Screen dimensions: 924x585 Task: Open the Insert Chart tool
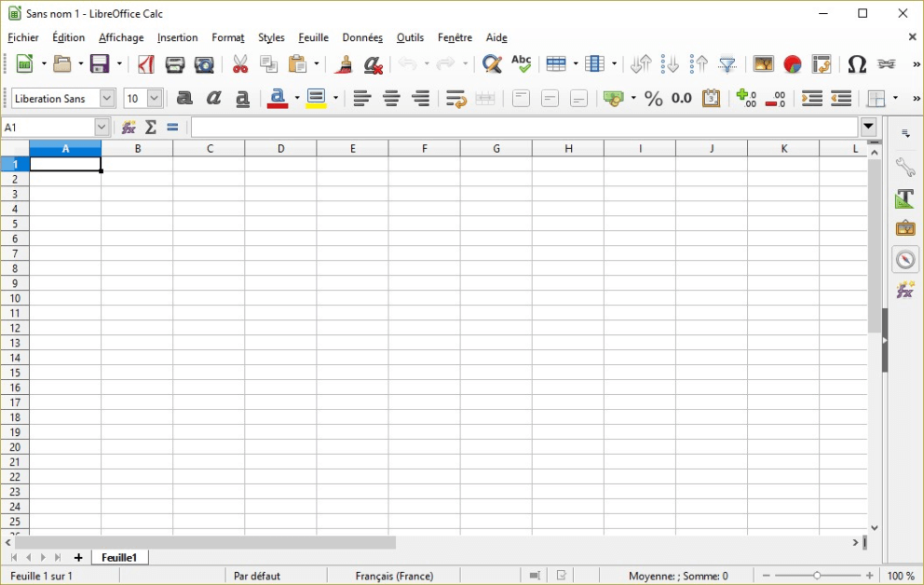click(793, 64)
